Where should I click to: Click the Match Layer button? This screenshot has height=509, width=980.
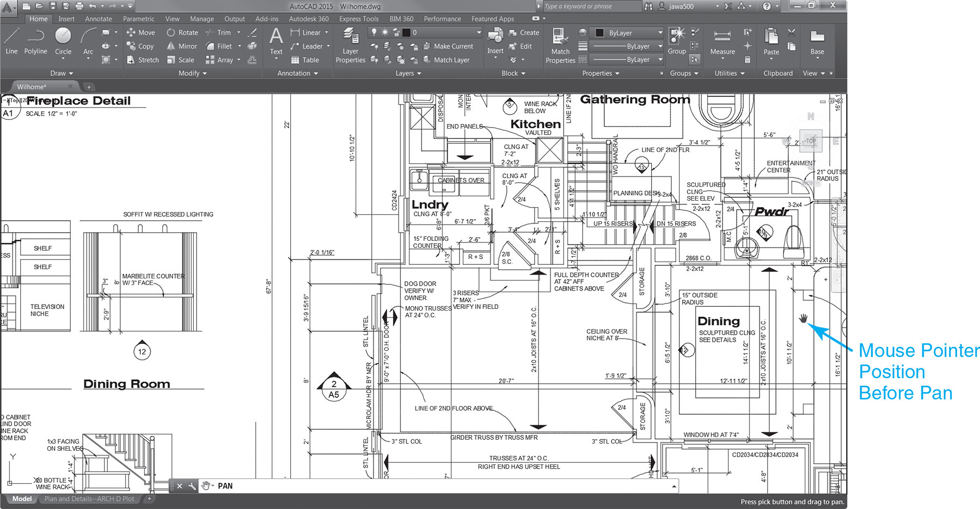(446, 60)
